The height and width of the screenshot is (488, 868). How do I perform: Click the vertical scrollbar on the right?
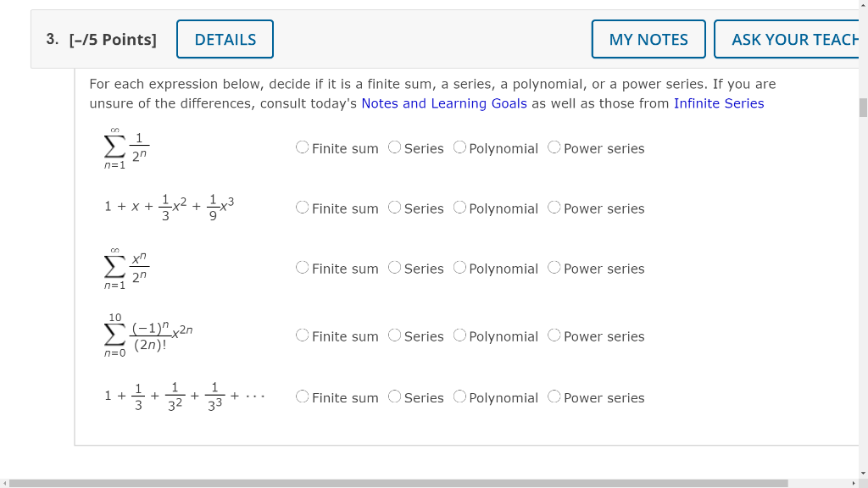point(862,107)
